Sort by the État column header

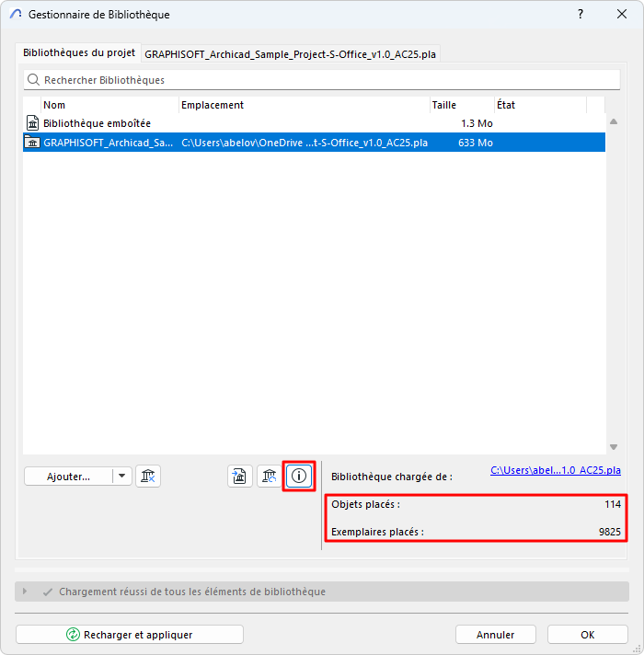pyautogui.click(x=540, y=105)
